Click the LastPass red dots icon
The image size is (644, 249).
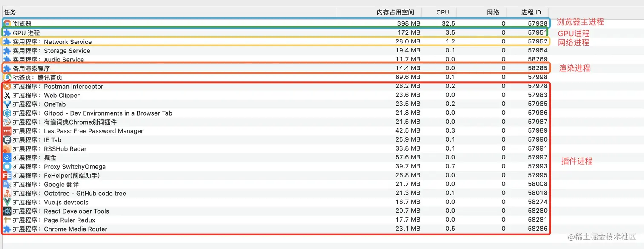click(7, 131)
